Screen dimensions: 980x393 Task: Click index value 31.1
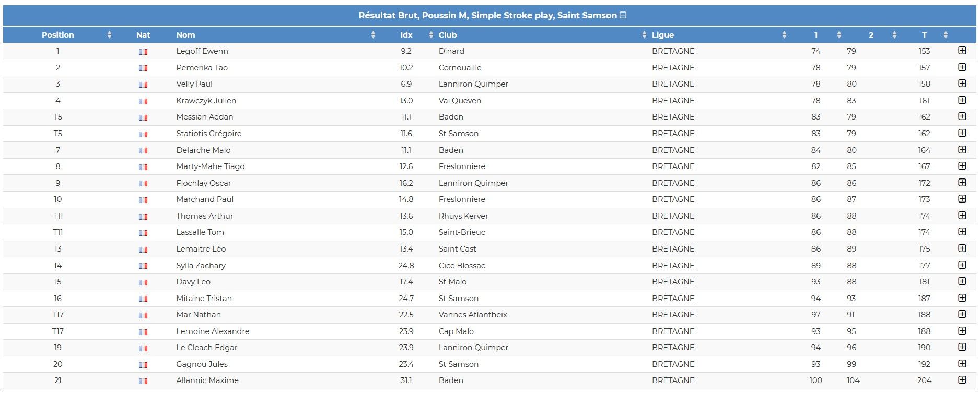pos(406,380)
